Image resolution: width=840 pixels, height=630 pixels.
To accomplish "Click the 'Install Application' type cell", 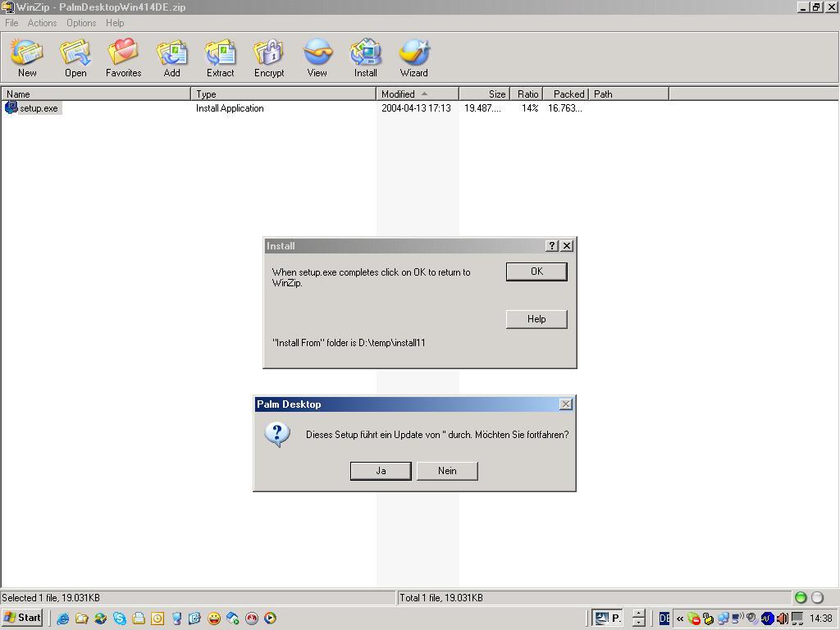I will point(230,108).
